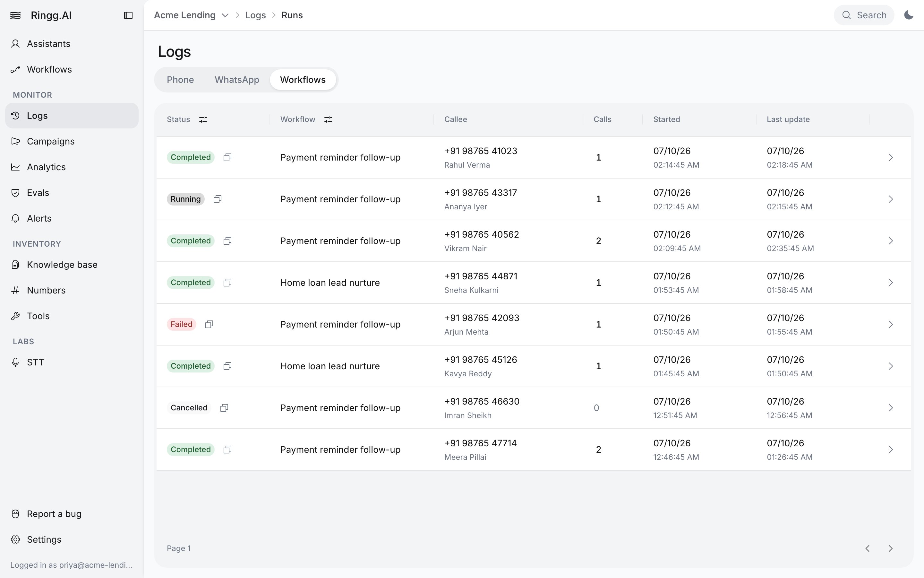Open Evals in the sidebar

click(72, 192)
